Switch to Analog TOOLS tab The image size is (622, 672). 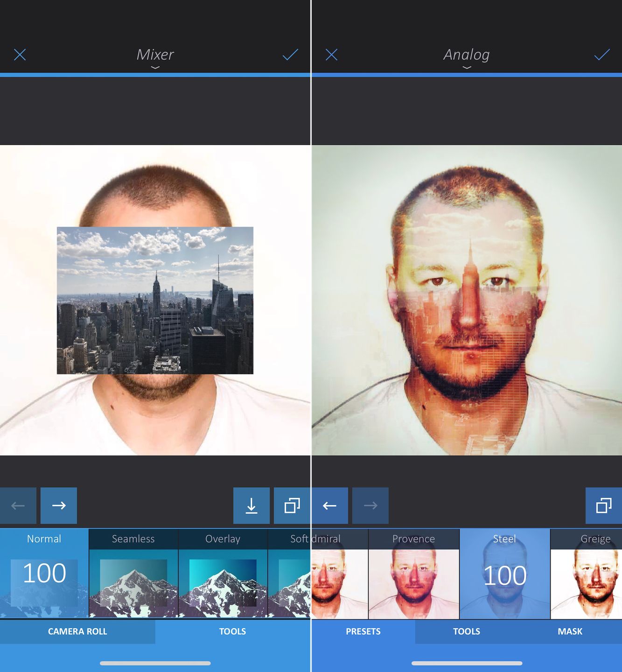coord(467,631)
